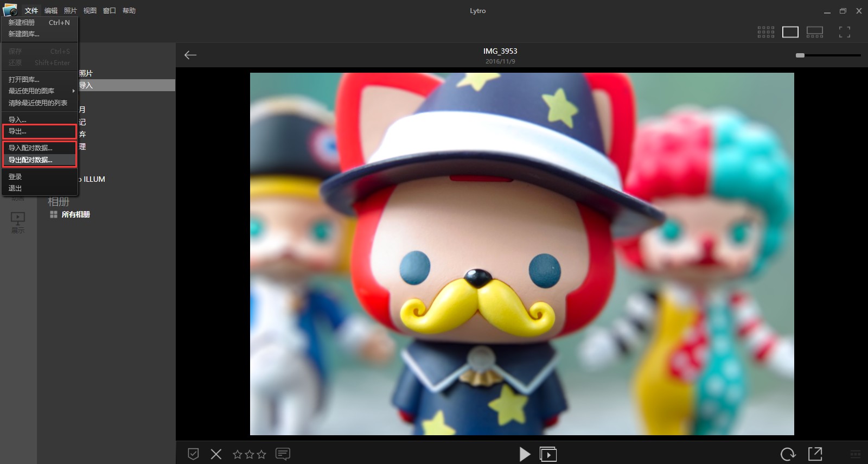Toggle the flag pick checkmark
868x464 pixels.
click(193, 454)
